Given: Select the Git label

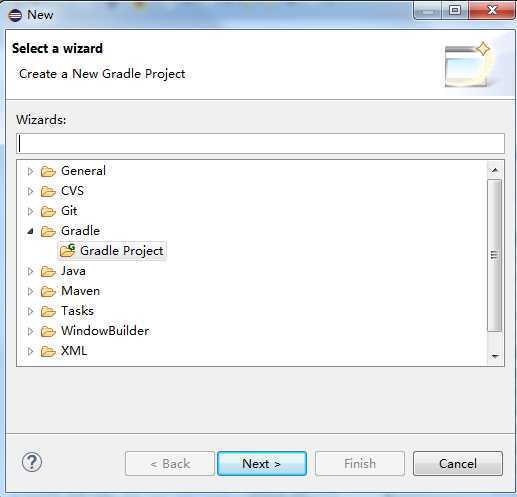Looking at the screenshot, I should [x=69, y=211].
